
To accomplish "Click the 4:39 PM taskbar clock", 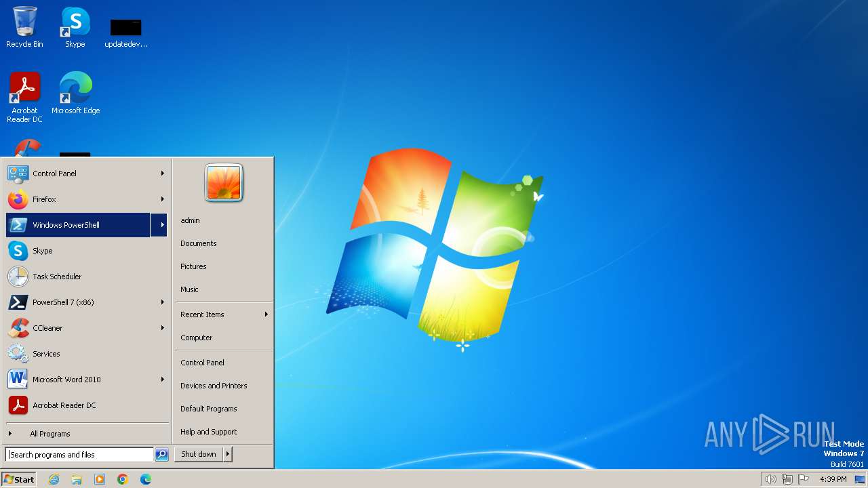I will [833, 479].
